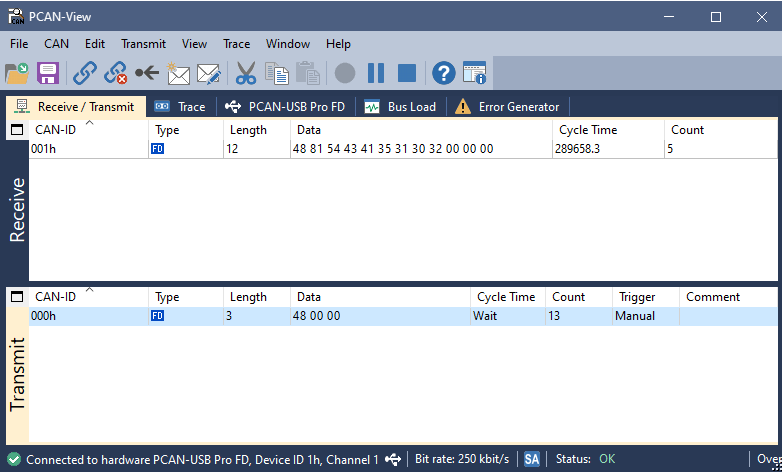This screenshot has height=472, width=782.
Task: Switch to the Bus Load tab
Action: click(400, 107)
